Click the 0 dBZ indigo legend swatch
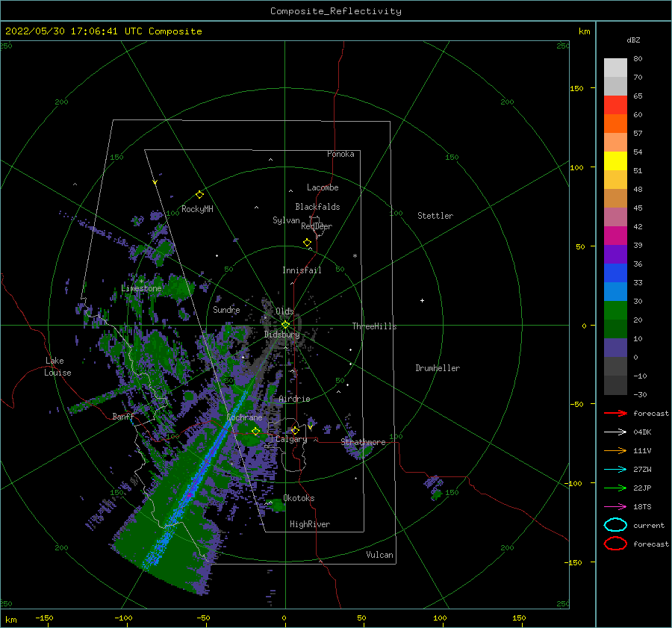Viewport: 672px width, 628px height. click(615, 348)
